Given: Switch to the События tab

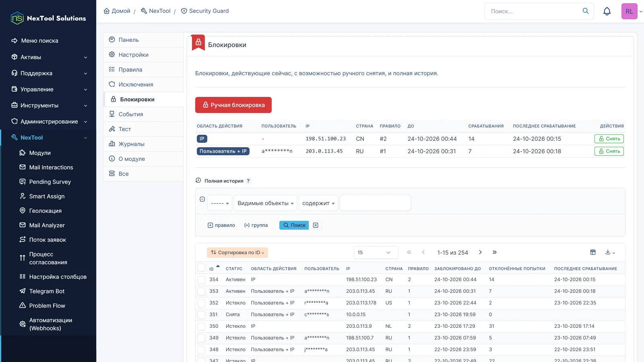Looking at the screenshot, I should click(x=143, y=114).
